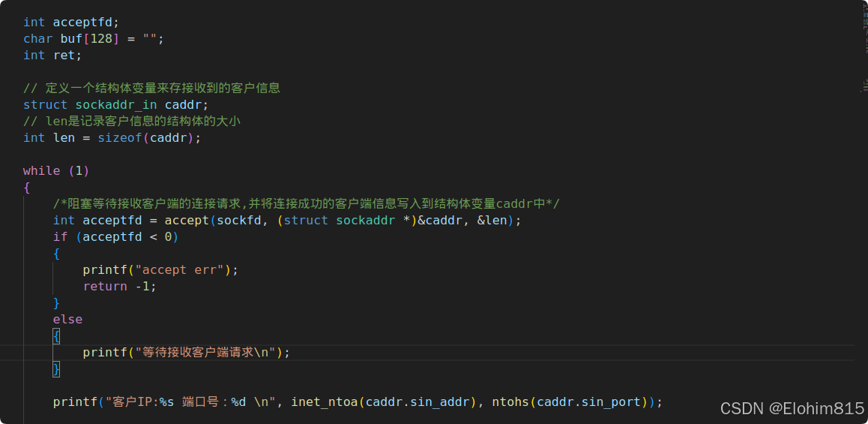Click the 'accept' function call
This screenshot has width=868, height=424.
point(187,221)
